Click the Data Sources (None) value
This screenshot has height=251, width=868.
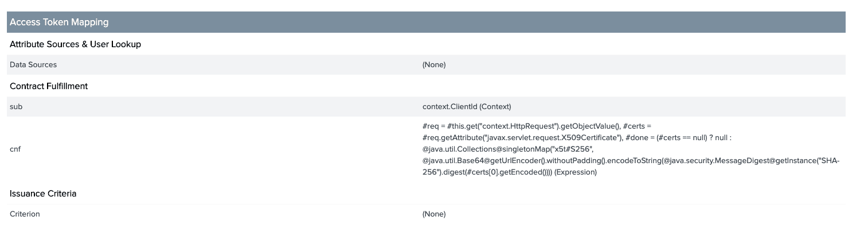[434, 65]
